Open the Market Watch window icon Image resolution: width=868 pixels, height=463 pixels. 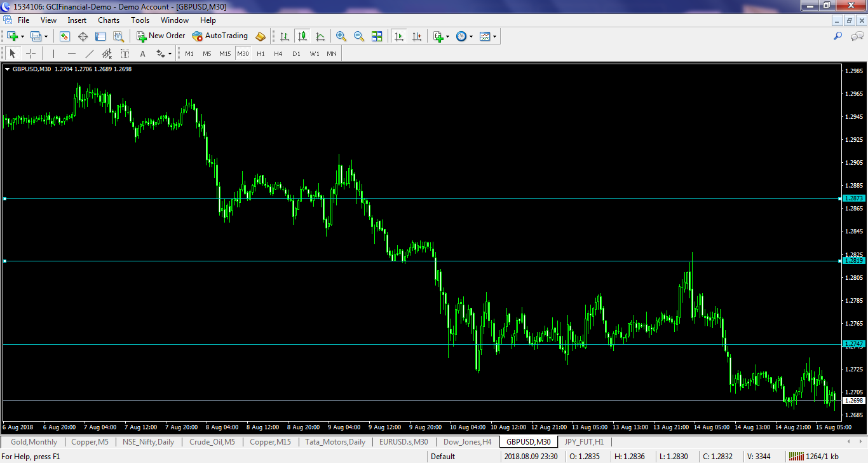coord(64,36)
